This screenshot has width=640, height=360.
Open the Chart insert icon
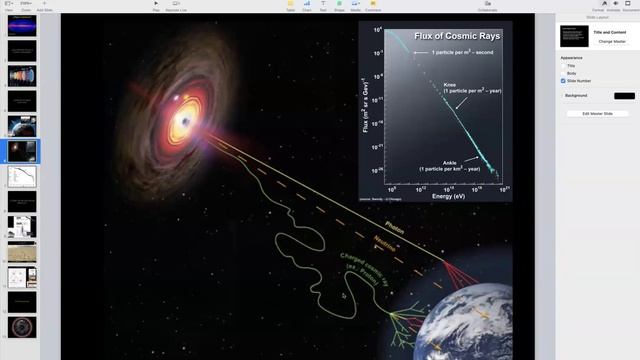pos(307,3)
